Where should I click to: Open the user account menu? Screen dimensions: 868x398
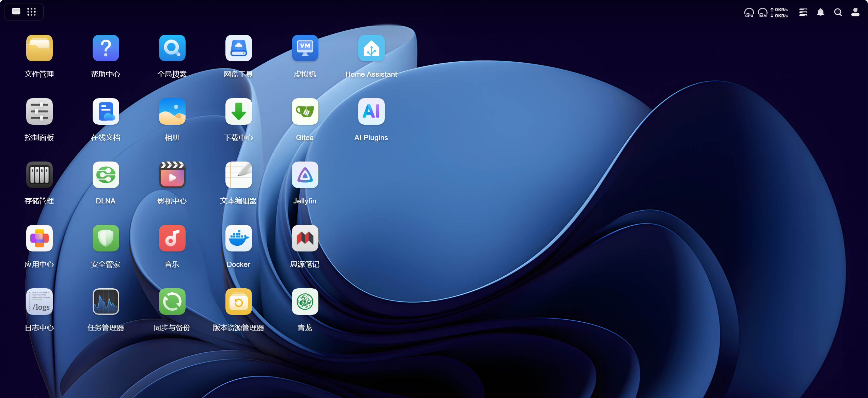pyautogui.click(x=855, y=12)
